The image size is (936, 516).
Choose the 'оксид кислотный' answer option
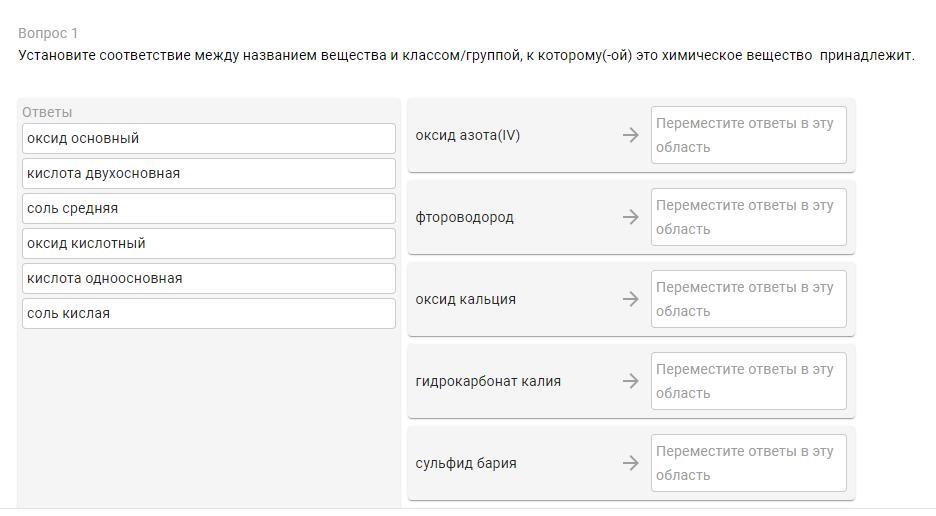tap(208, 243)
